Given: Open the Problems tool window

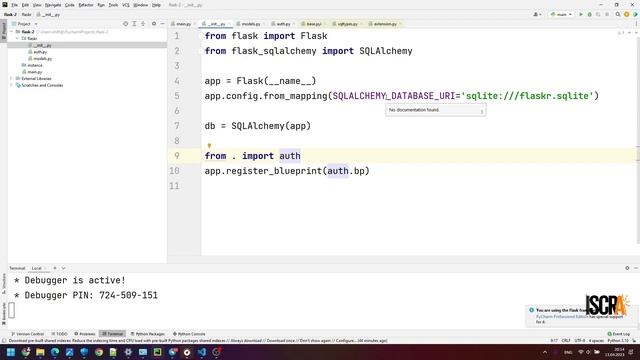Looking at the screenshot, I should (x=84, y=334).
